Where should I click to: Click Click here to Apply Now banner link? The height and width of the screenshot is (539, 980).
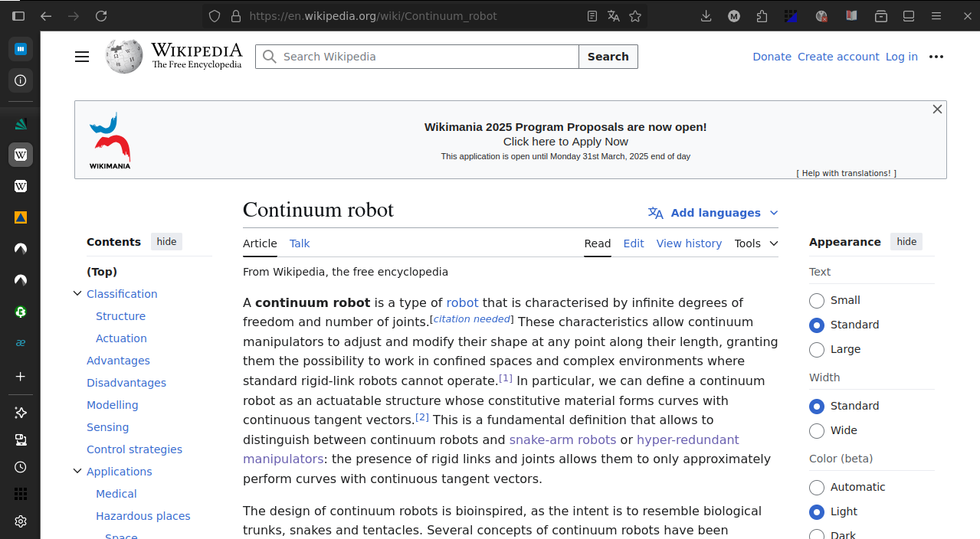click(565, 142)
